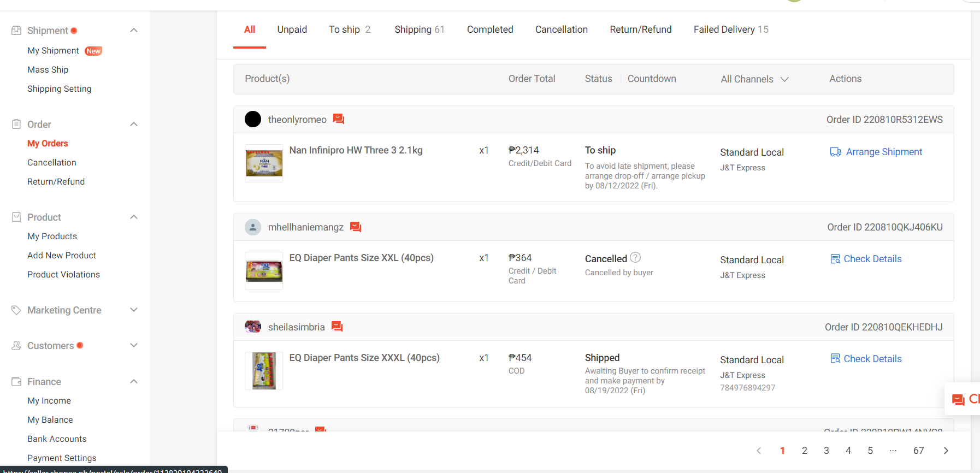Viewport: 980px width, 473px height.
Task: Open chat with buyer sheilasimbria
Action: click(337, 327)
